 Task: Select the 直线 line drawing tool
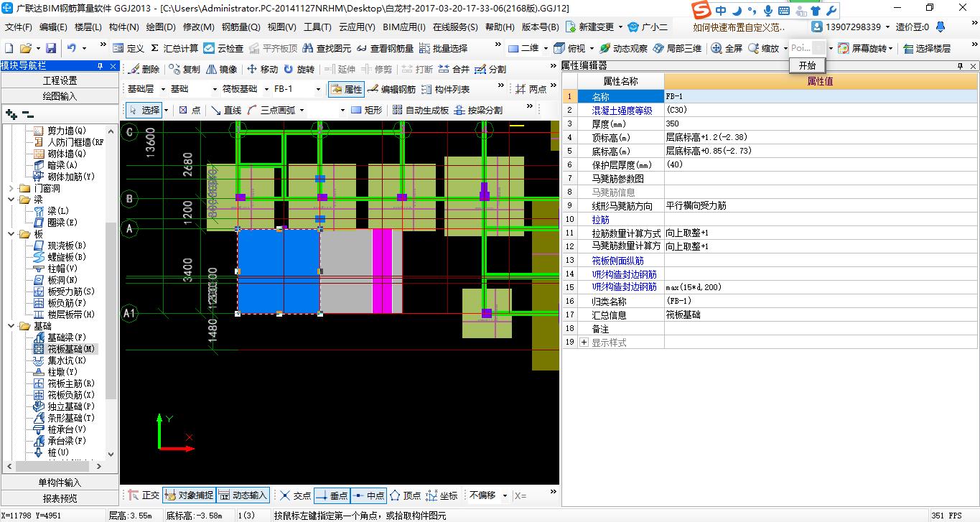pos(226,110)
